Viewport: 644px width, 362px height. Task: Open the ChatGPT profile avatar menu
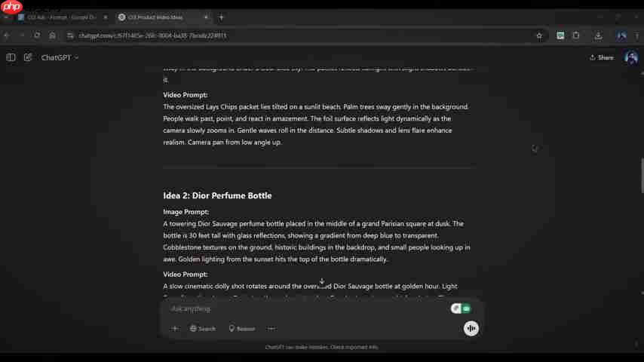[x=631, y=57]
